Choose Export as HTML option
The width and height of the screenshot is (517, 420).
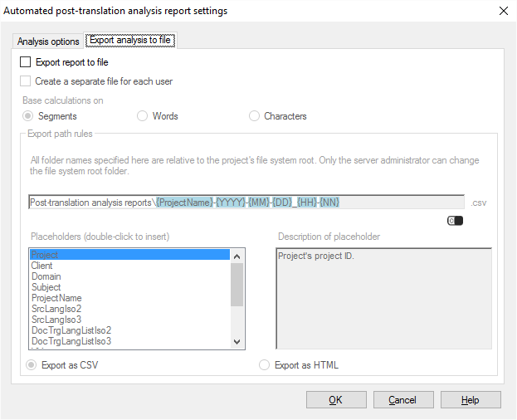(265, 365)
